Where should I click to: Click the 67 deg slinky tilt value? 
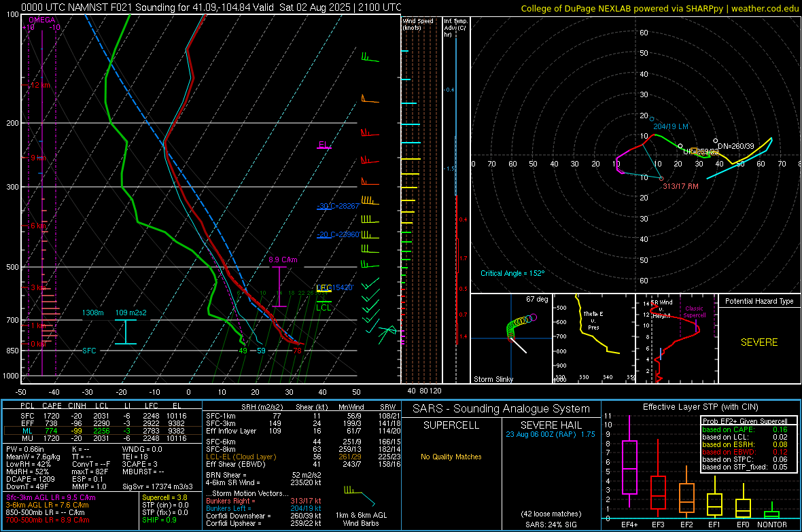click(x=536, y=299)
